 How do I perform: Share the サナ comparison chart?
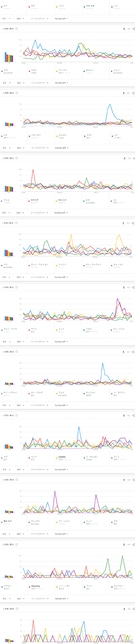click(133, 29)
